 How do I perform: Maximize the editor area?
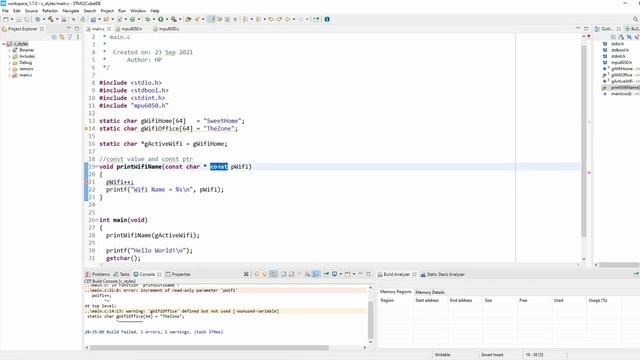click(586, 29)
